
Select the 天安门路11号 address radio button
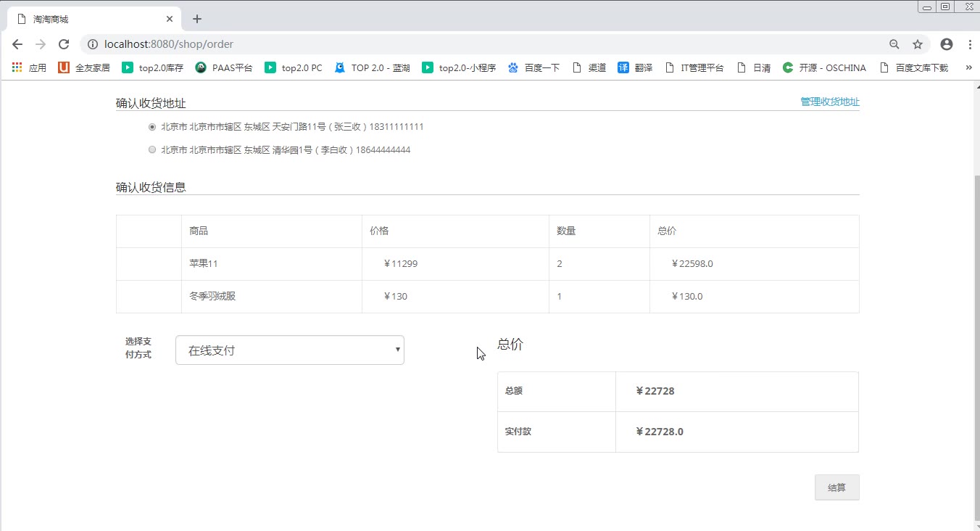click(x=152, y=127)
